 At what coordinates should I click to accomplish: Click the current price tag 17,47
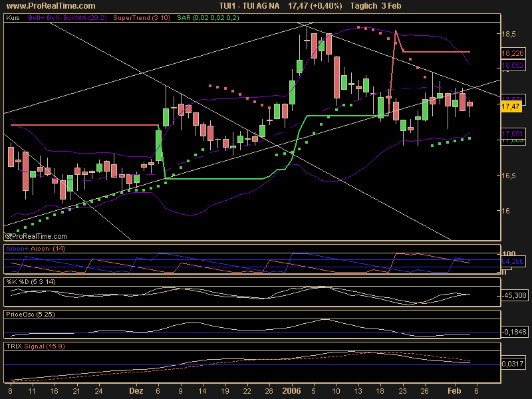click(x=510, y=106)
